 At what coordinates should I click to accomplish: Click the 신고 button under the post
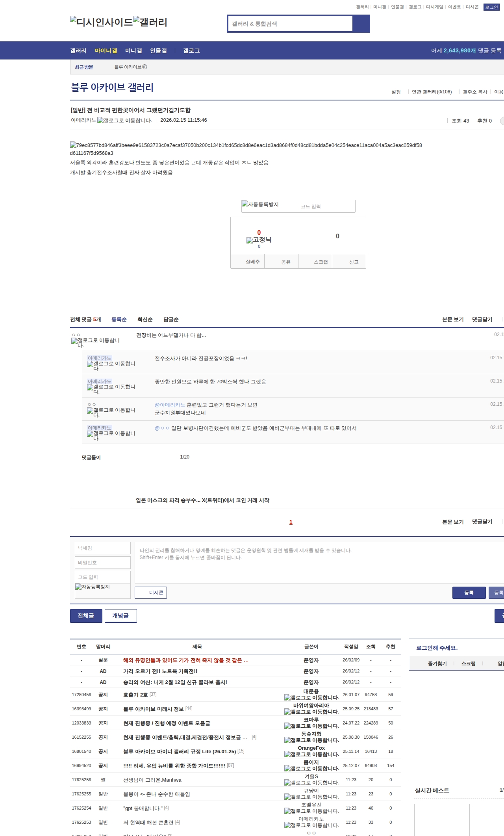tap(354, 262)
